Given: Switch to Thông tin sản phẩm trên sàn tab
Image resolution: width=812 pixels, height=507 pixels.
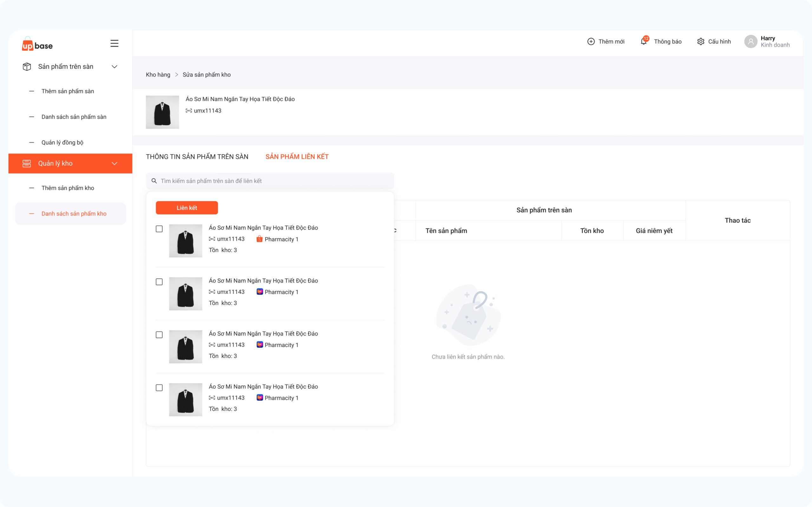Looking at the screenshot, I should (x=197, y=157).
